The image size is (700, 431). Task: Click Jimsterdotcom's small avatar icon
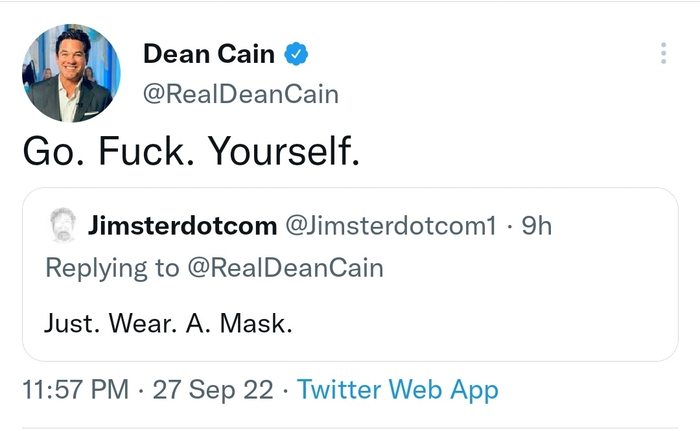point(61,226)
